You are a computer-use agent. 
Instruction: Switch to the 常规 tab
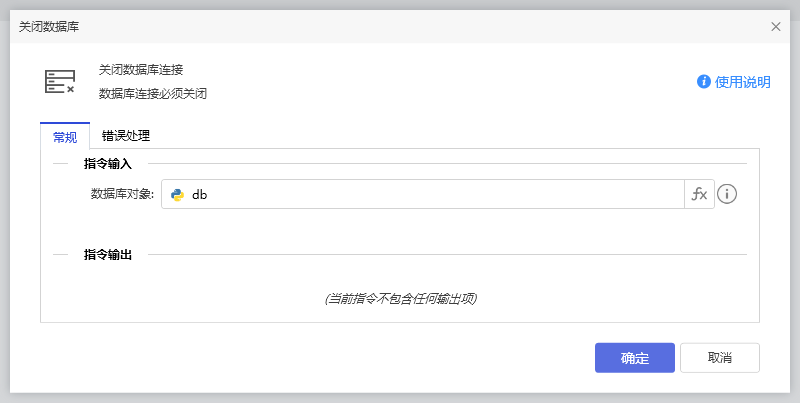65,137
